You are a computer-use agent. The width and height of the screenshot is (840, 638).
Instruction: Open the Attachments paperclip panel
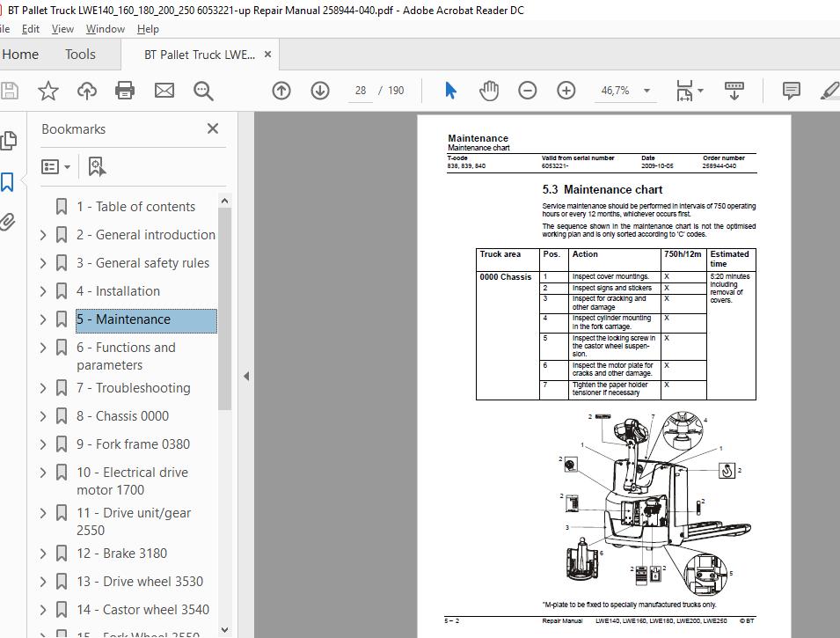point(8,222)
